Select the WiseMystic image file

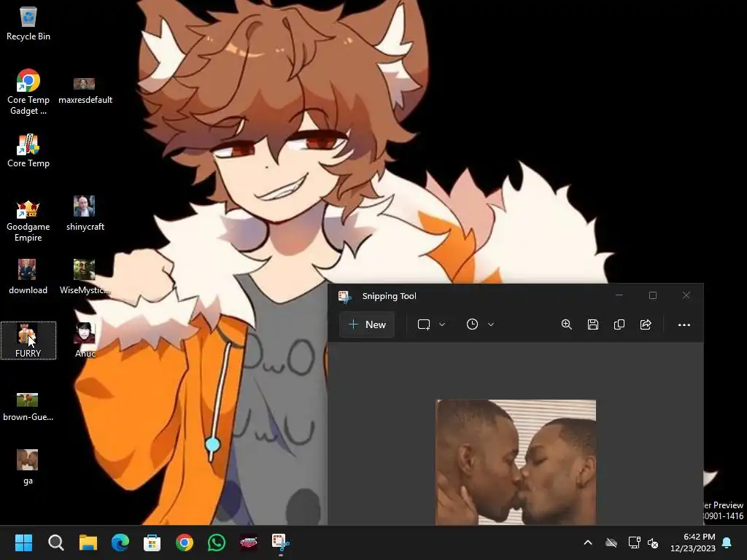click(85, 276)
